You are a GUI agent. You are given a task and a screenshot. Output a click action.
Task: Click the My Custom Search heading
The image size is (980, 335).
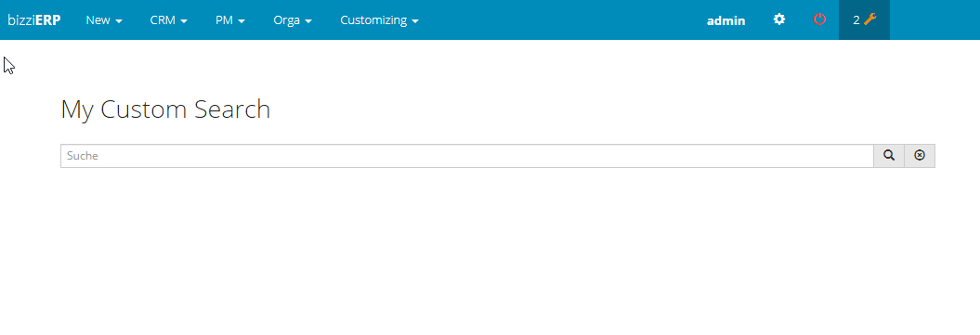pos(165,110)
